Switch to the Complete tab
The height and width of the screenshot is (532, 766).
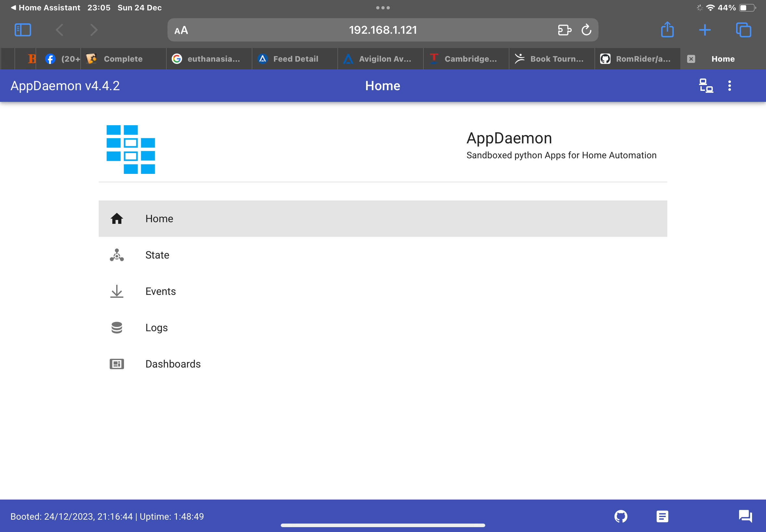(x=123, y=59)
